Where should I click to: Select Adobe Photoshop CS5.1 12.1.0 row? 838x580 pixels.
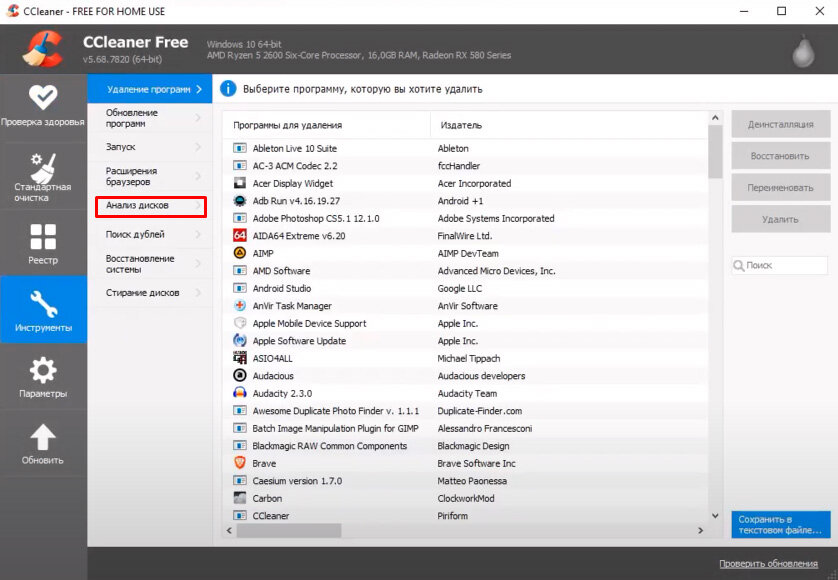click(465, 218)
